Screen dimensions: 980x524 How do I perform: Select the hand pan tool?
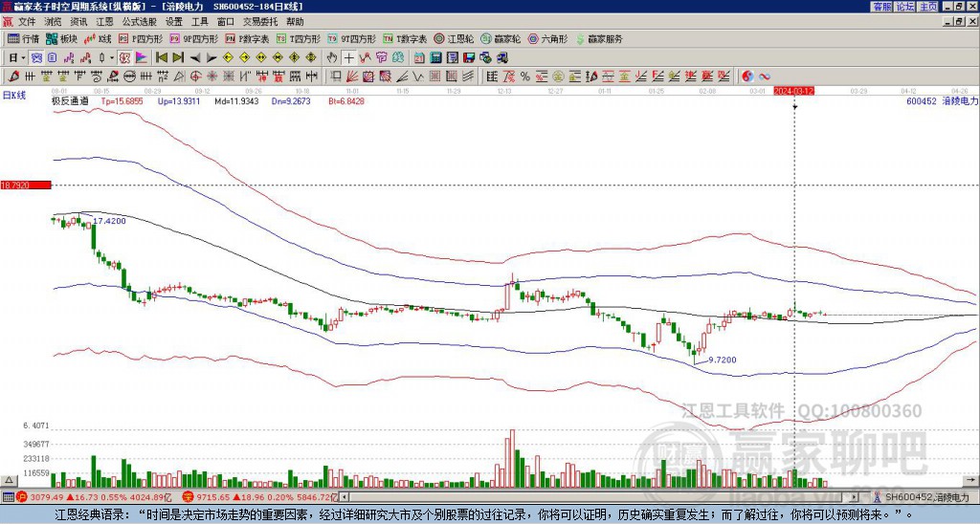pos(332,57)
